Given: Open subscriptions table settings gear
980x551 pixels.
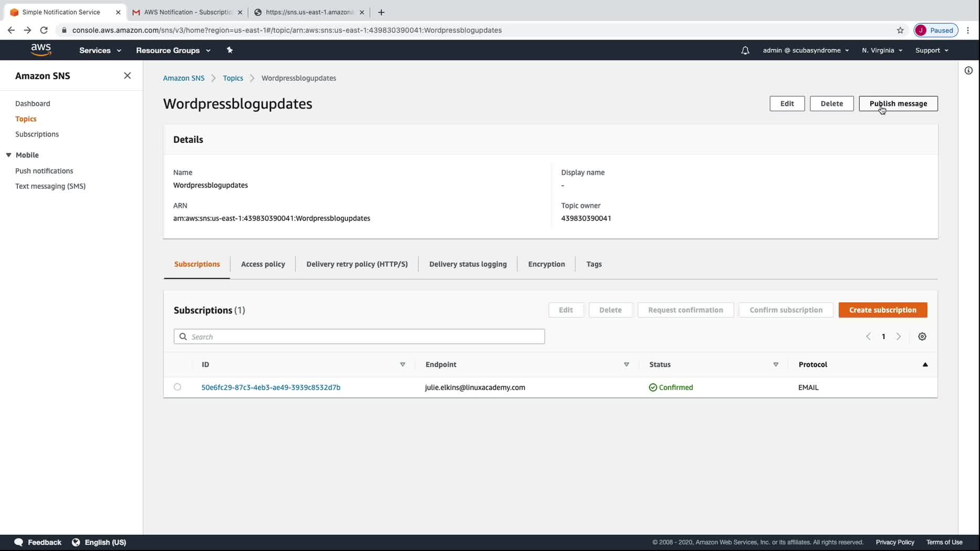Looking at the screenshot, I should [922, 336].
